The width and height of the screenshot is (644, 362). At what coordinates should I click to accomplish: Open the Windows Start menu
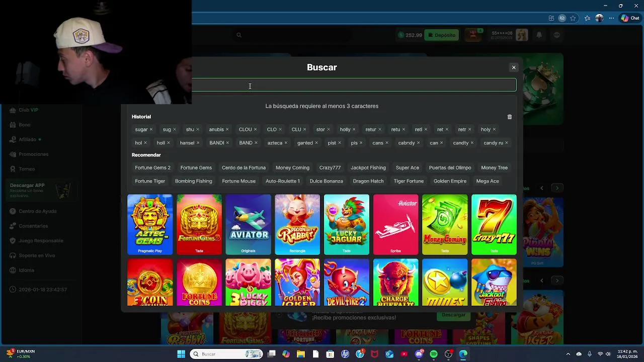pos(181,354)
